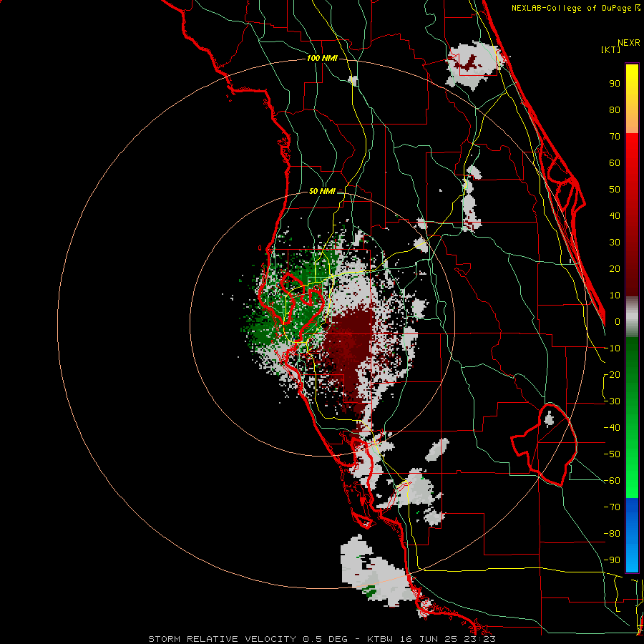Click the -70 value on velocity scale

(x=612, y=507)
